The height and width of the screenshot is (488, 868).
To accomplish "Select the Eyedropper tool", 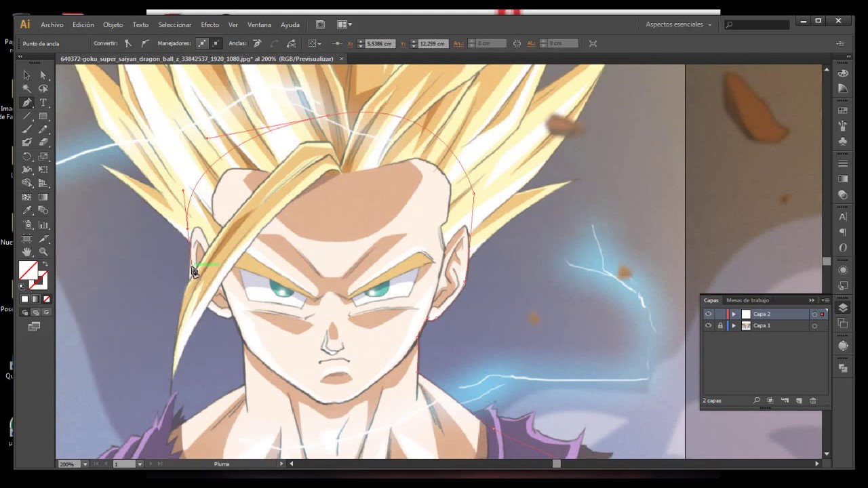I will click(x=26, y=211).
